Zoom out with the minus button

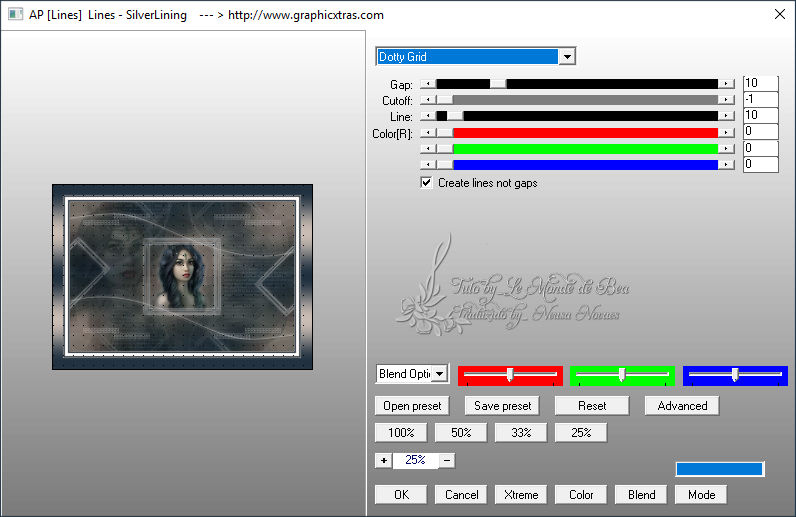tap(447, 460)
